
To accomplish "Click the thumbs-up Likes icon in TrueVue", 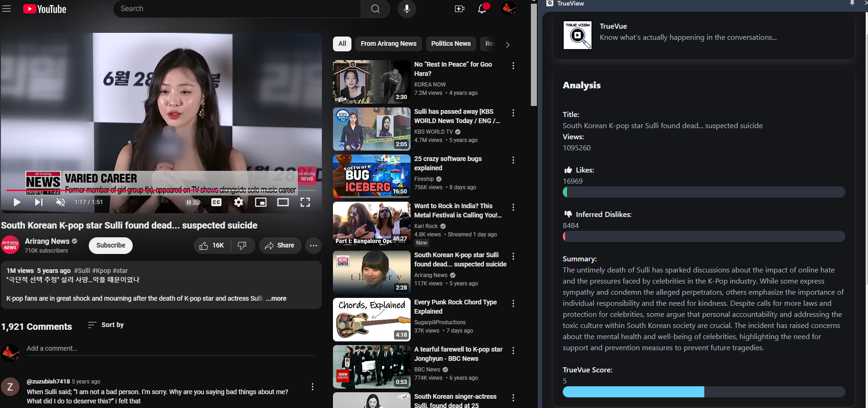I will pyautogui.click(x=568, y=170).
